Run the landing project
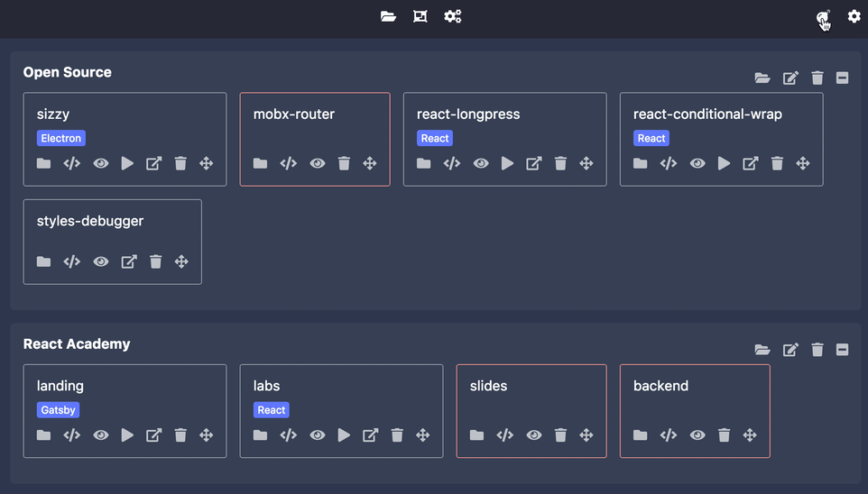This screenshot has width=868, height=494. point(127,435)
